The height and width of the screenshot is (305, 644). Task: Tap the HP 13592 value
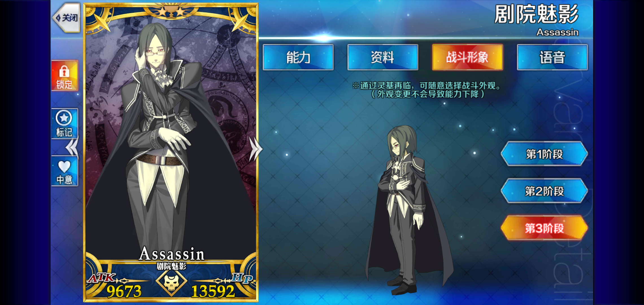click(213, 291)
